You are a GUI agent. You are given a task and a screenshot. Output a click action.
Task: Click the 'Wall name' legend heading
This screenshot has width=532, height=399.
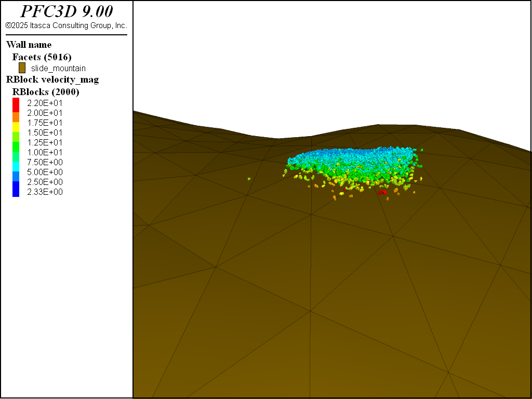(x=29, y=45)
